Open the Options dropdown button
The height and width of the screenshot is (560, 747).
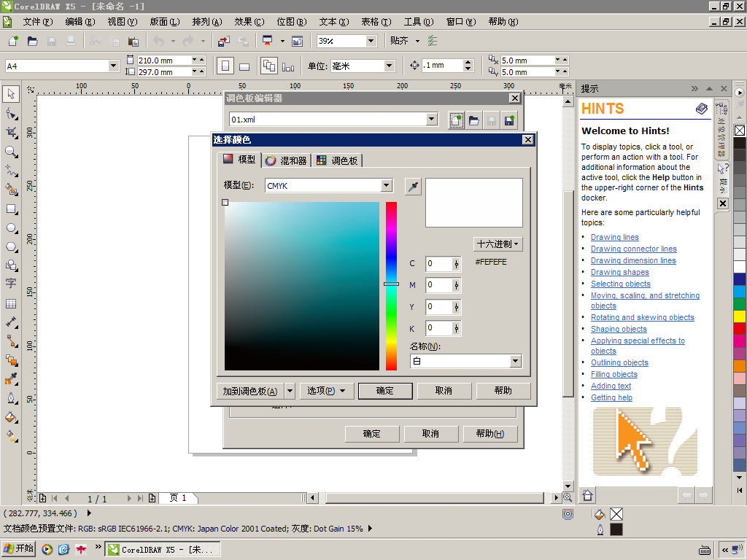tap(326, 391)
